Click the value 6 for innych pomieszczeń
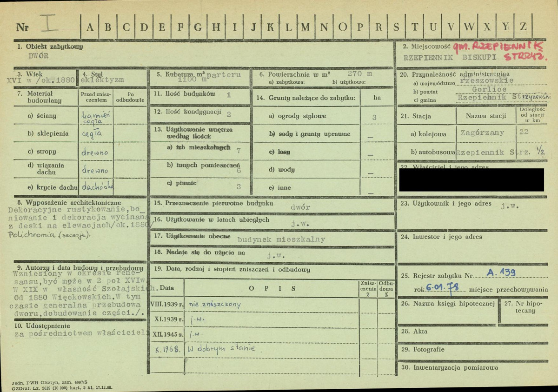The image size is (558, 392). (x=239, y=171)
